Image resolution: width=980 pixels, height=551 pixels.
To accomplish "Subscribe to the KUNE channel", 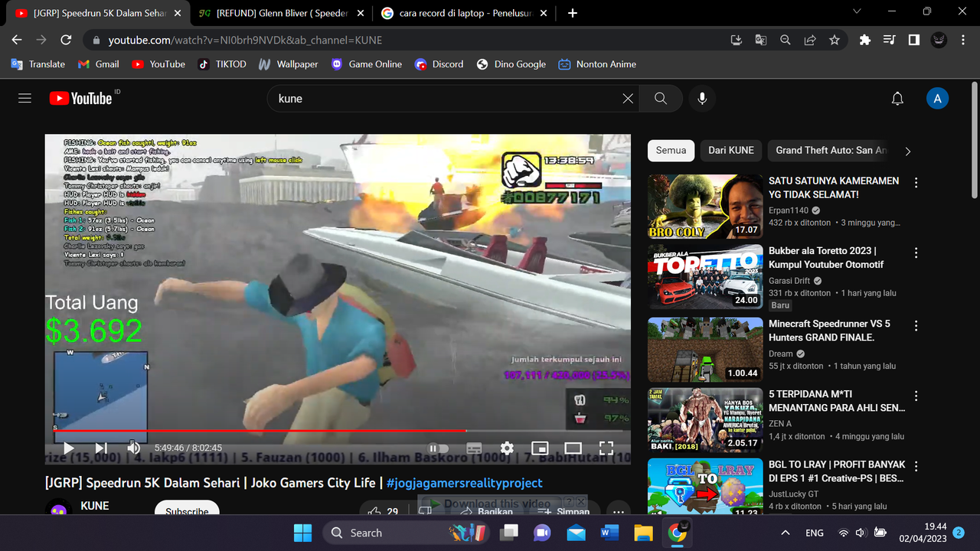I will coord(187,511).
